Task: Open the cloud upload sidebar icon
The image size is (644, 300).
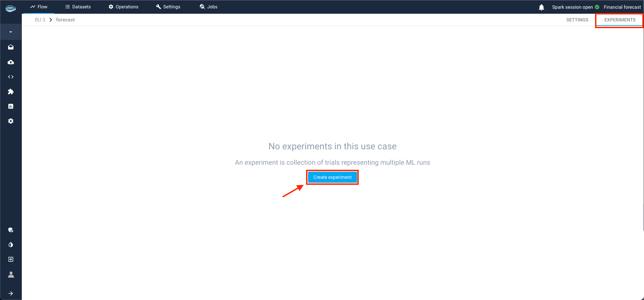Action: point(11,62)
